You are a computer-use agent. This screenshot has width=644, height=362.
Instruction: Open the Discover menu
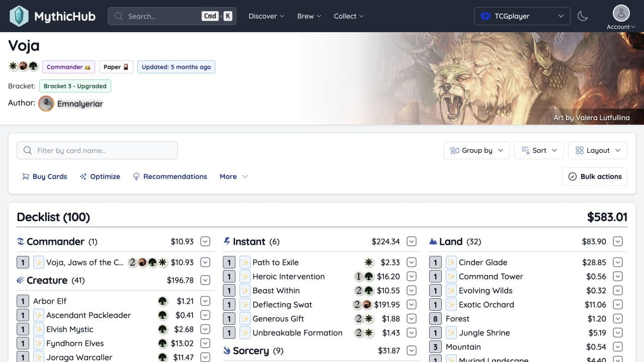[266, 16]
